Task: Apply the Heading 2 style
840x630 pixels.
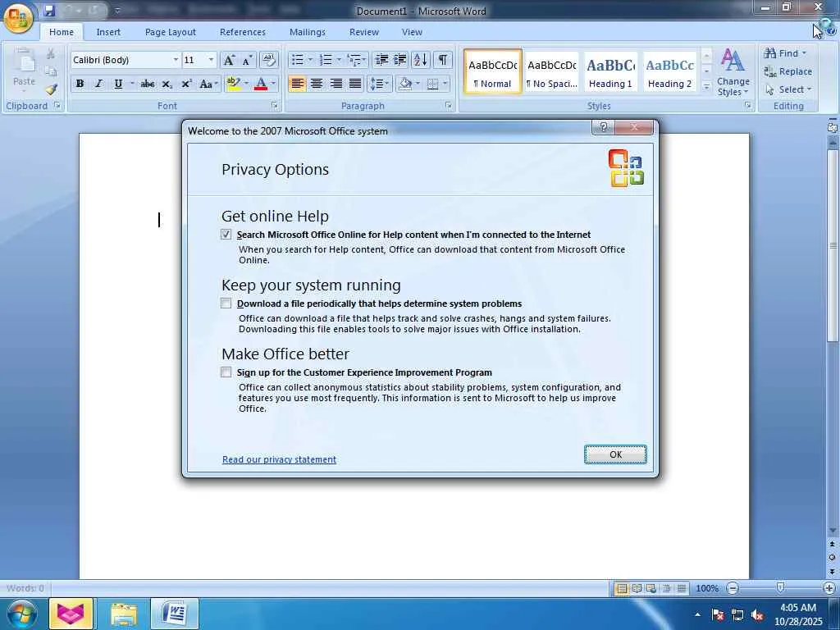Action: [669, 72]
